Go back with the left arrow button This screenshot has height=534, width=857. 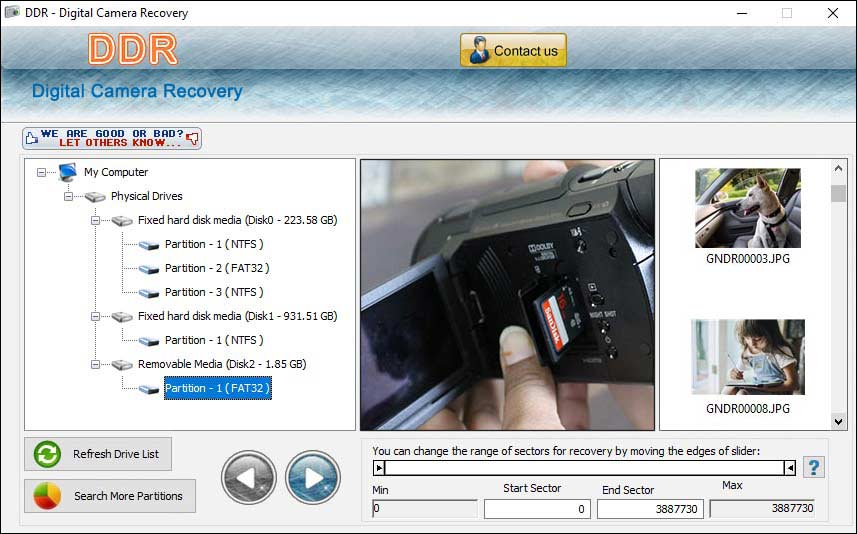pos(249,478)
